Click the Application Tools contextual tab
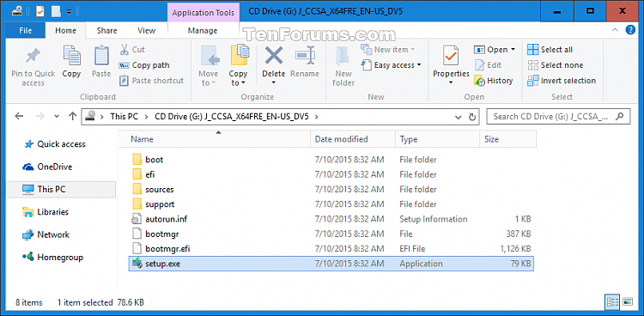The width and height of the screenshot is (644, 316). (204, 12)
